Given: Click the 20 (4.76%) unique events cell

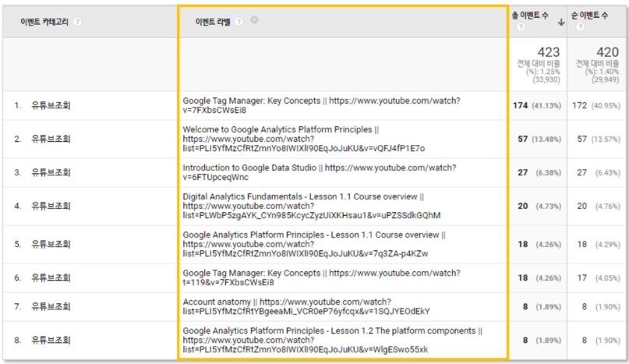Looking at the screenshot, I should (599, 207).
